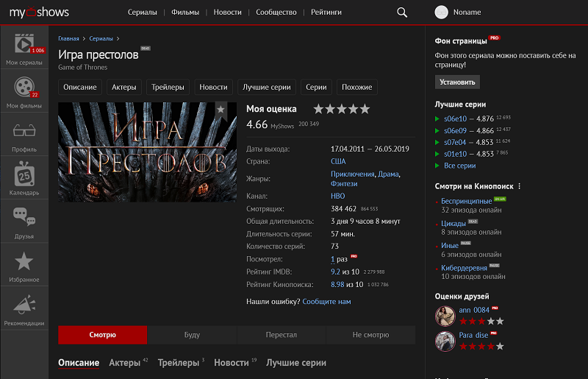Open Рекомендации megaphone icon

coord(24,305)
